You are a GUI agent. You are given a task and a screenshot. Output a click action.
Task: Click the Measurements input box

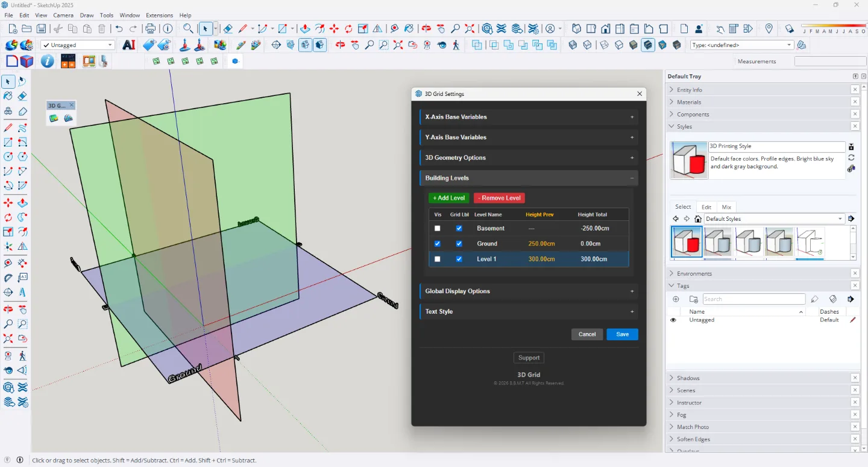point(830,62)
